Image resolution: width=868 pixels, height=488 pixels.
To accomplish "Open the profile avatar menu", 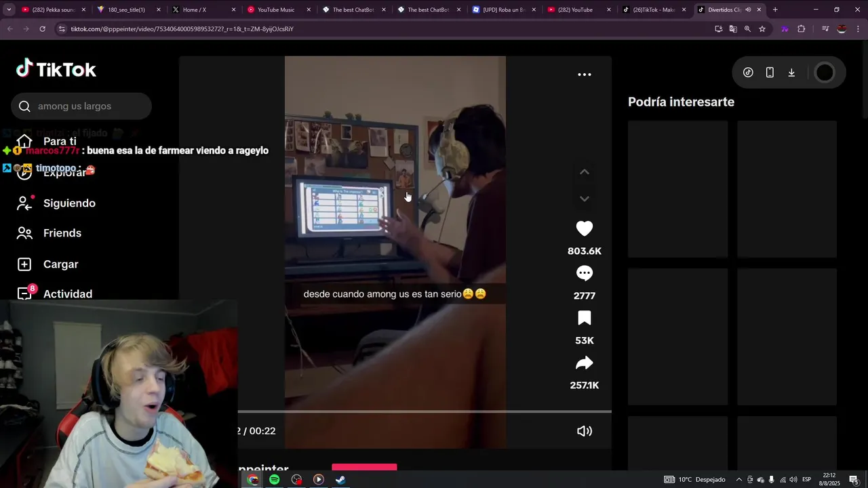I will (x=825, y=73).
